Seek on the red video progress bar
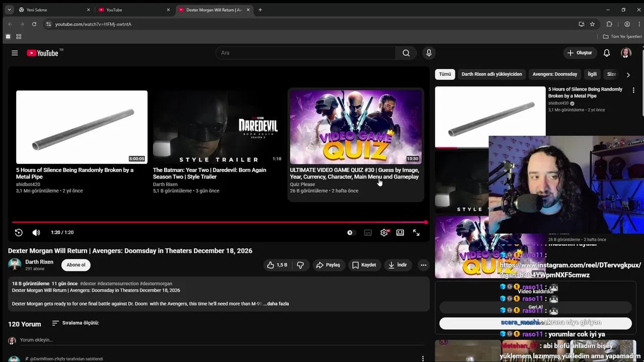This screenshot has width=644, height=362. point(219,222)
